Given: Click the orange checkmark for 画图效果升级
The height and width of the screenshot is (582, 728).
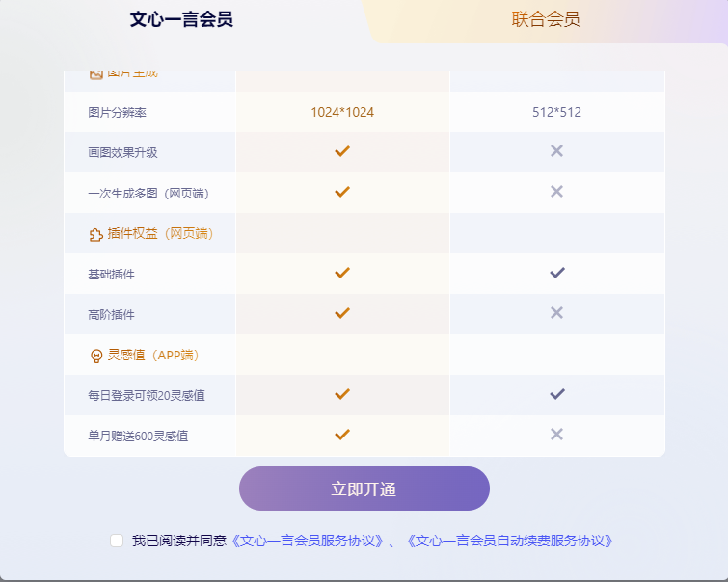Looking at the screenshot, I should coord(342,151).
